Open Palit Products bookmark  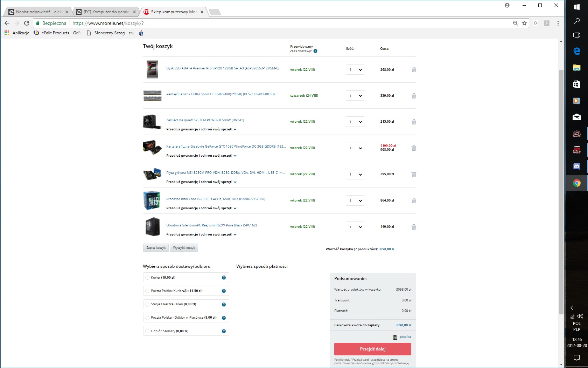coord(58,33)
